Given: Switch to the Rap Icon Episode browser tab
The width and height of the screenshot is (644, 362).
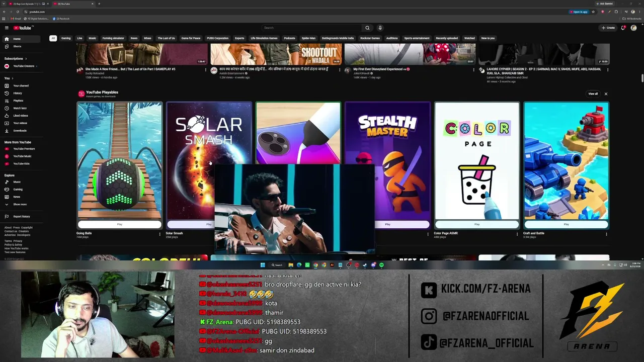Looking at the screenshot, I should click(28, 4).
